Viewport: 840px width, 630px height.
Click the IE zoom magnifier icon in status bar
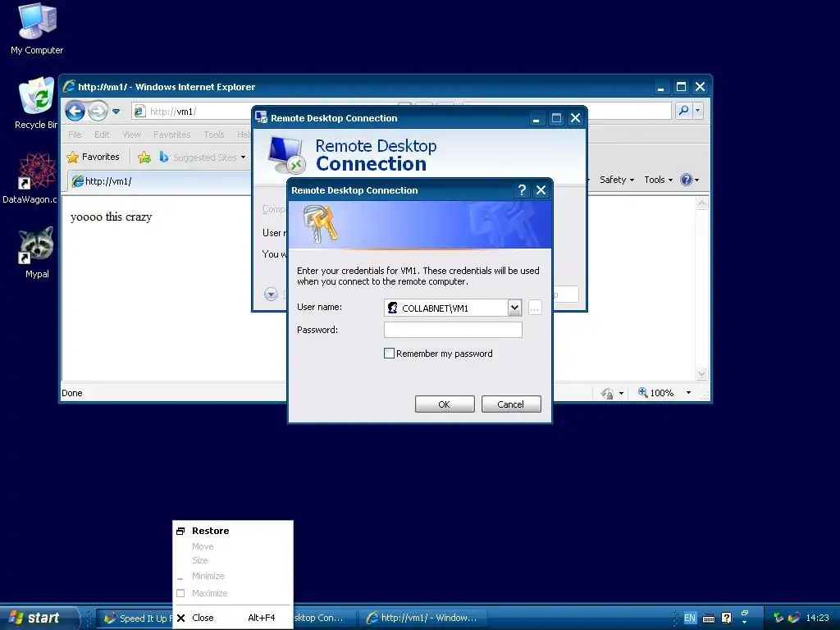pos(642,393)
